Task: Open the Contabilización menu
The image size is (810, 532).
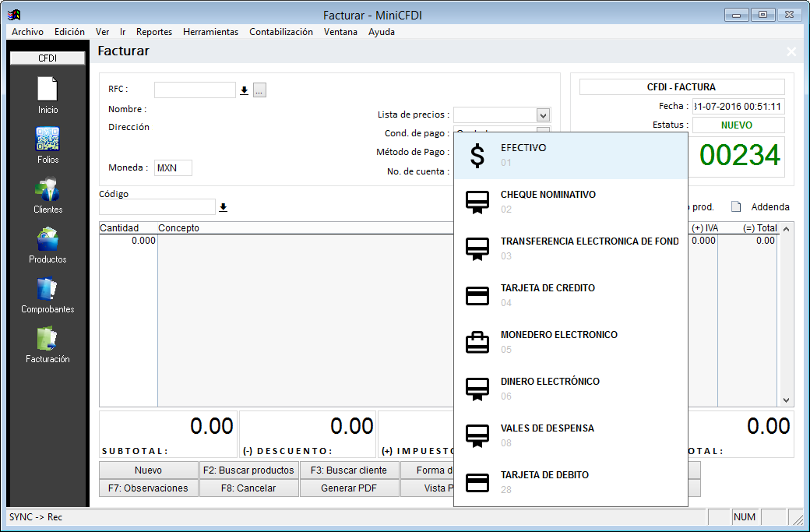Action: (281, 32)
